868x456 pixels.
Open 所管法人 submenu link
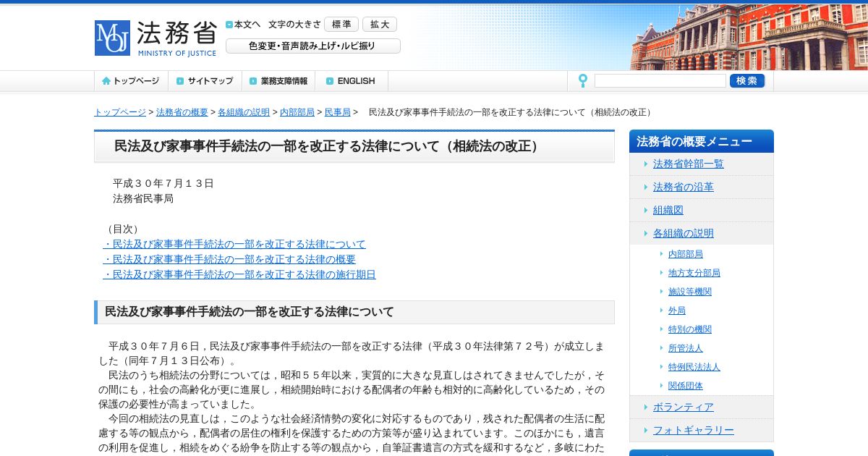[x=686, y=348]
